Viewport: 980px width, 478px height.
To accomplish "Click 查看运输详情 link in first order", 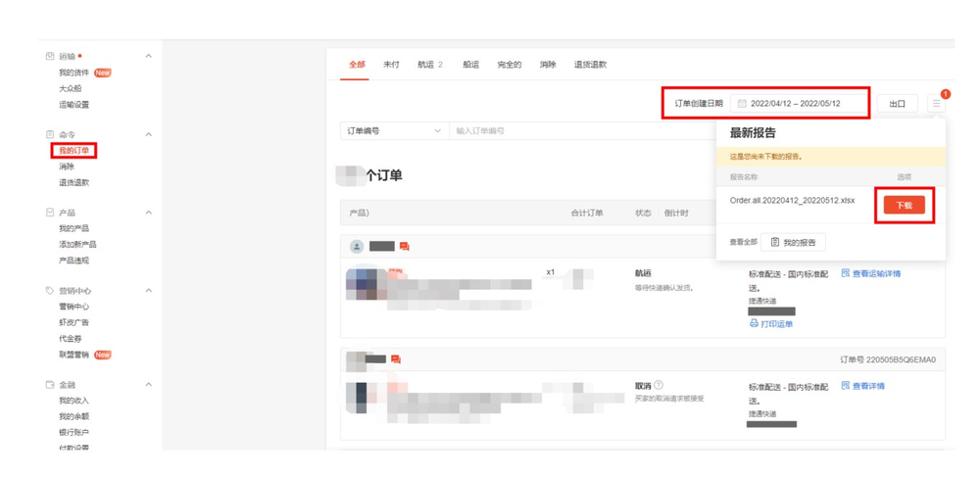I will [870, 274].
